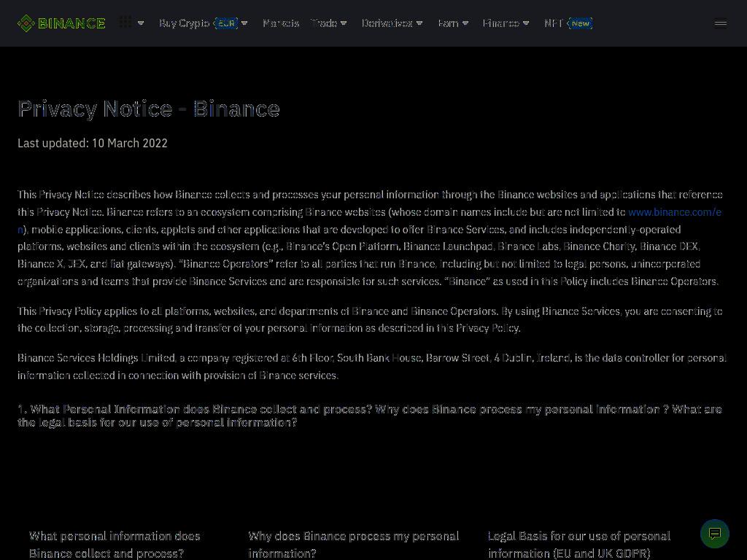747x560 pixels.
Task: Click the 'This Privacy Policy applies' paragraph
Action: click(370, 319)
